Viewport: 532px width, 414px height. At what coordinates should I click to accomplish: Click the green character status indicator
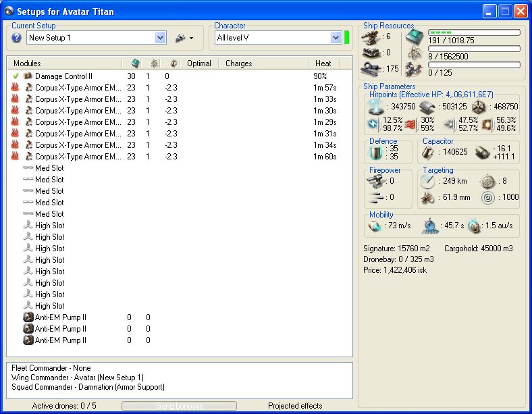[x=347, y=38]
